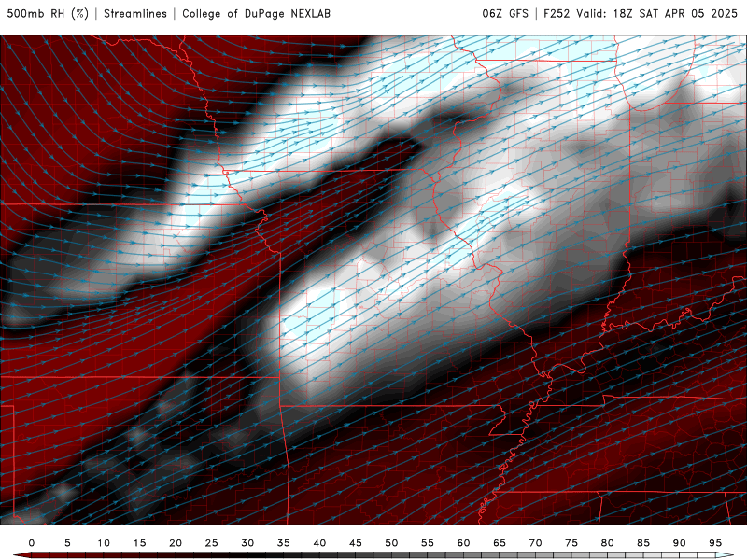Select the "10" color scale label
Screen dimensions: 747x560
104,543
